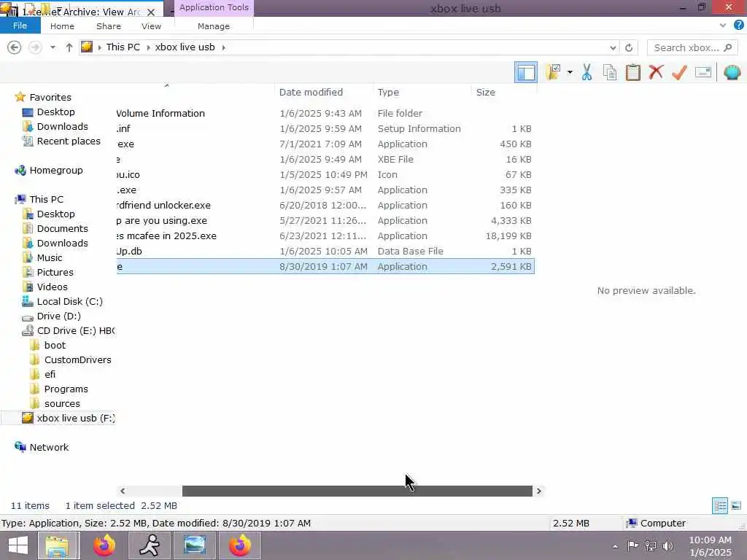Click the email envelope toolbar icon
Image resolution: width=747 pixels, height=560 pixels.
[x=703, y=72]
